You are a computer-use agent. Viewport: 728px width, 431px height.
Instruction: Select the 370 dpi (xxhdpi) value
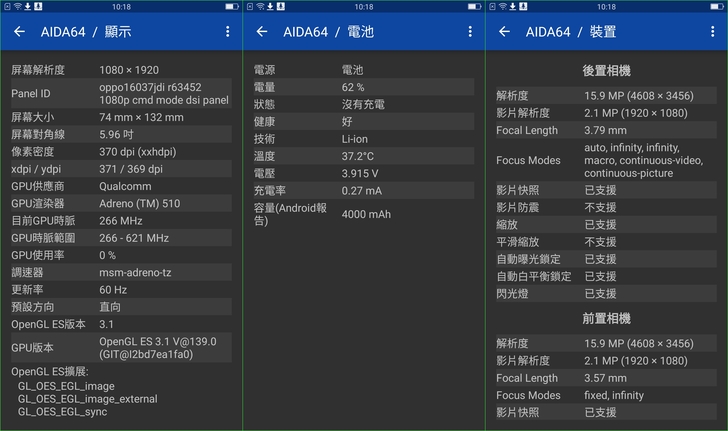point(137,152)
